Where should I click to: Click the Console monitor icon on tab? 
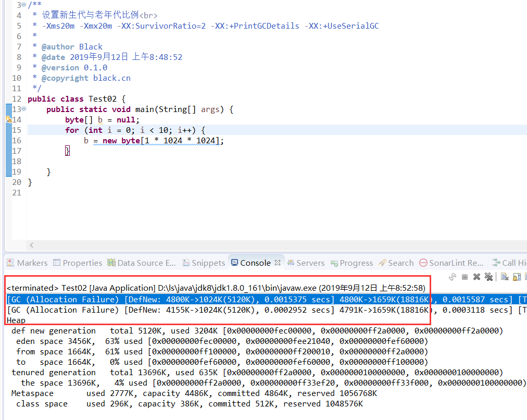[x=234, y=262]
